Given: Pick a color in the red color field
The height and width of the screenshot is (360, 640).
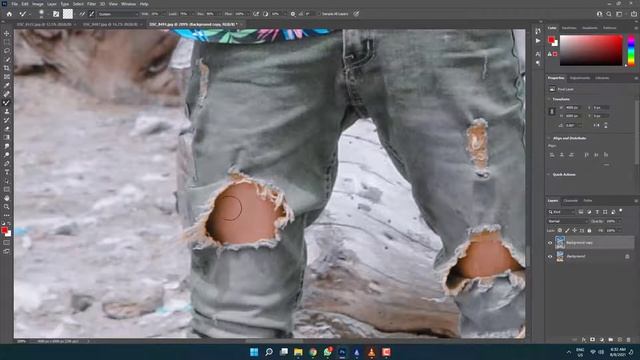Looking at the screenshot, I should click(591, 50).
